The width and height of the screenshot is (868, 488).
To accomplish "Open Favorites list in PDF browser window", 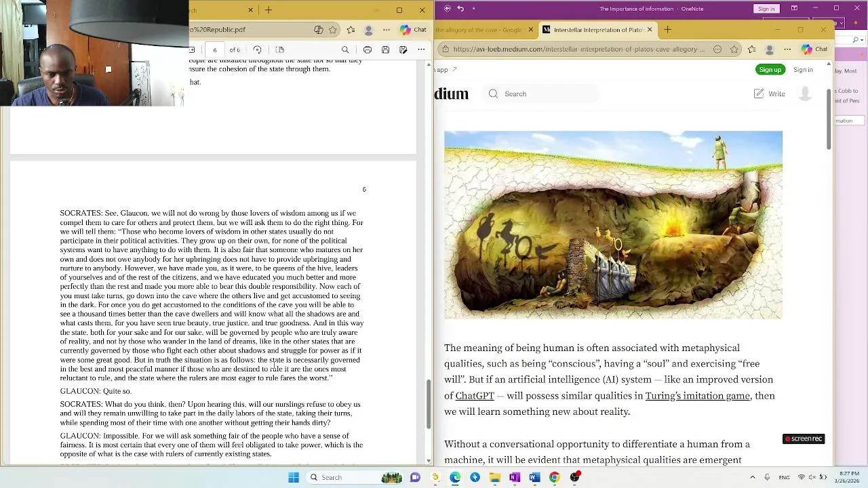I will point(351,30).
